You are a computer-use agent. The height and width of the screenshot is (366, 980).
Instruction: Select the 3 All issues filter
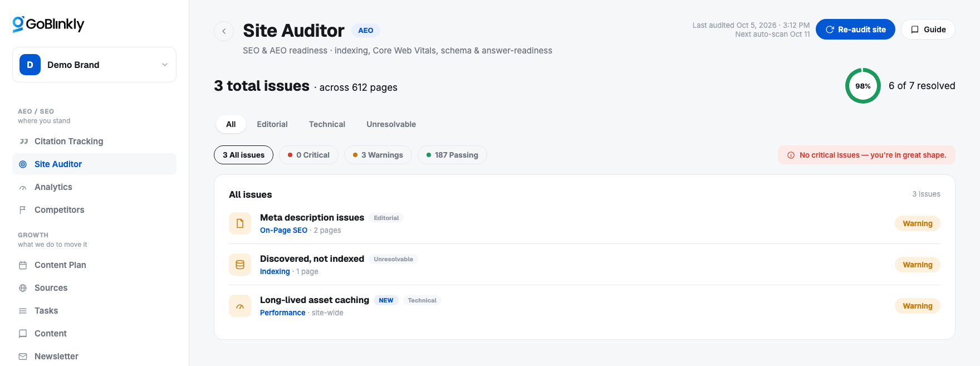[x=243, y=155]
